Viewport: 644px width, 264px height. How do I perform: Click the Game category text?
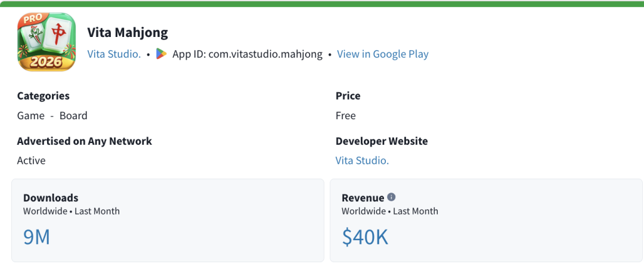click(x=31, y=116)
